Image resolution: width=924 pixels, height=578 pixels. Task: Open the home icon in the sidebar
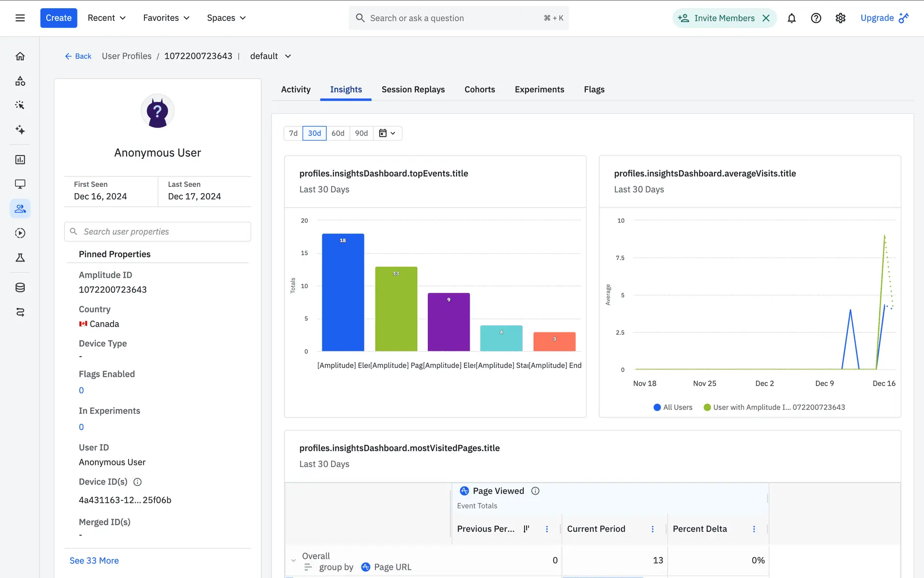click(20, 56)
